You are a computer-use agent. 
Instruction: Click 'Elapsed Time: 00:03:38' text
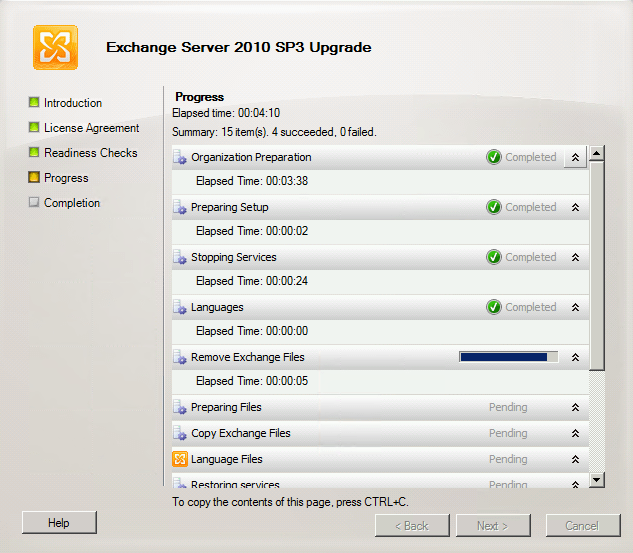pyautogui.click(x=252, y=181)
